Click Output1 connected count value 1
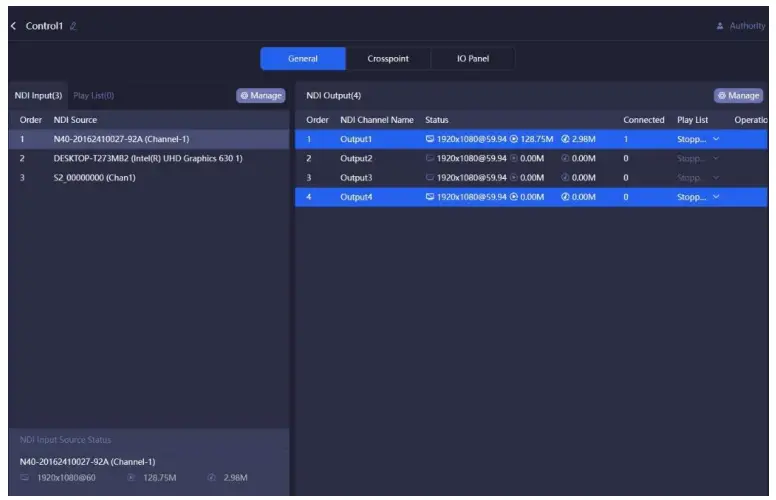This screenshot has width=776, height=500. pos(626,139)
